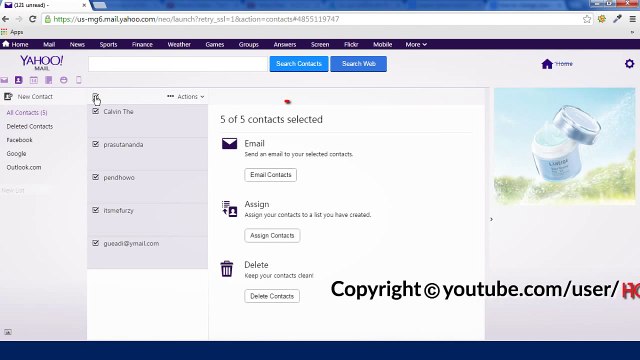Screen dimensions: 640x360
Task: Open Deleted Contacts in sidebar
Action: 30,126
